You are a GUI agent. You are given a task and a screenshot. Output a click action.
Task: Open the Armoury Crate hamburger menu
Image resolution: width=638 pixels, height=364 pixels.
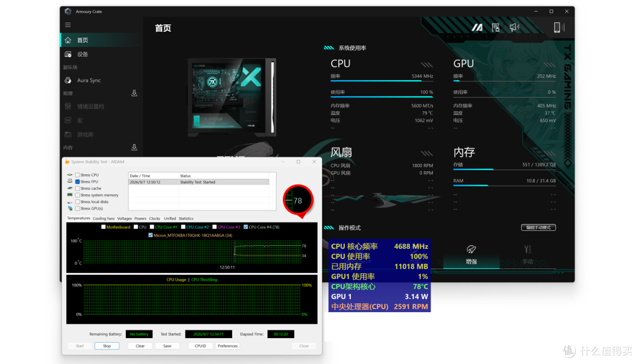click(68, 25)
